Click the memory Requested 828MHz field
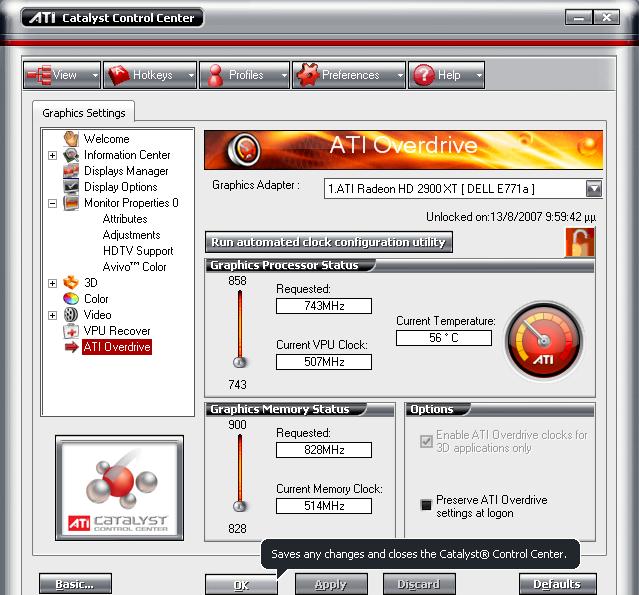639x595 pixels. pos(324,450)
